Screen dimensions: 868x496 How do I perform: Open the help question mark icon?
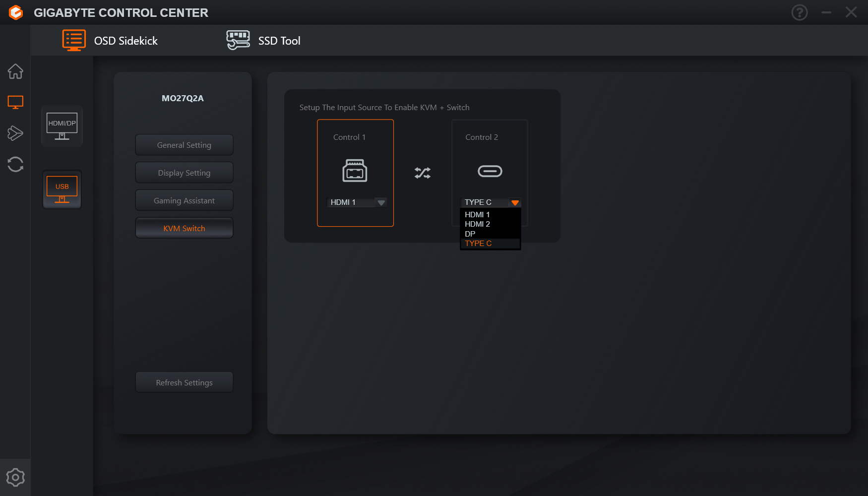click(x=800, y=12)
